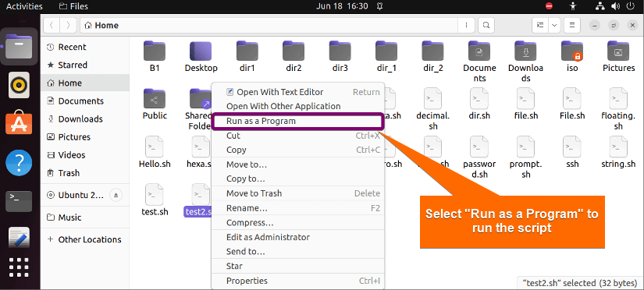Choose Move to Trash
This screenshot has height=290, width=644.
297,193
